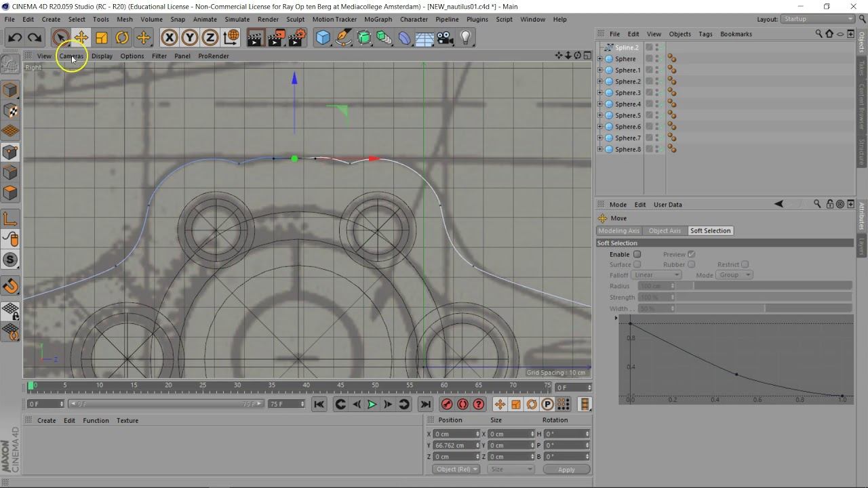Viewport: 868px width, 488px height.
Task: Play the animation forward
Action: (372, 405)
